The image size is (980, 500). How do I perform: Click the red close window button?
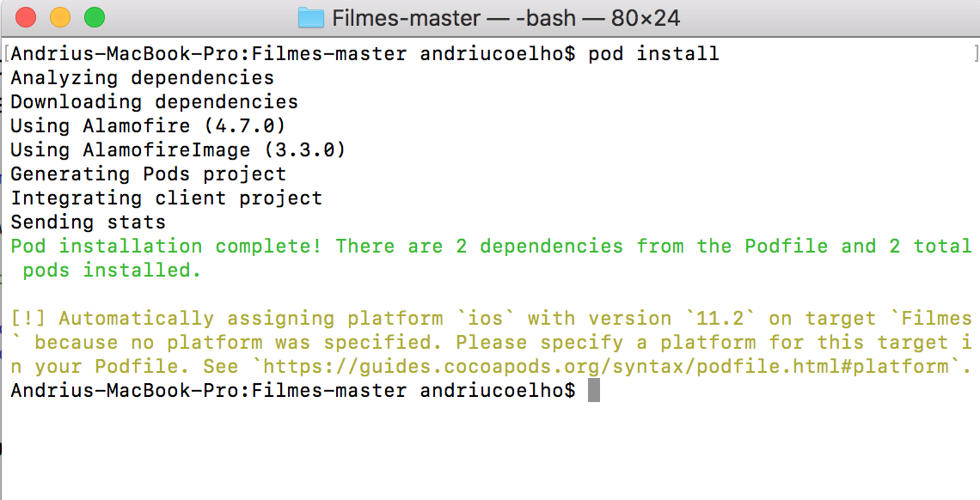click(26, 17)
